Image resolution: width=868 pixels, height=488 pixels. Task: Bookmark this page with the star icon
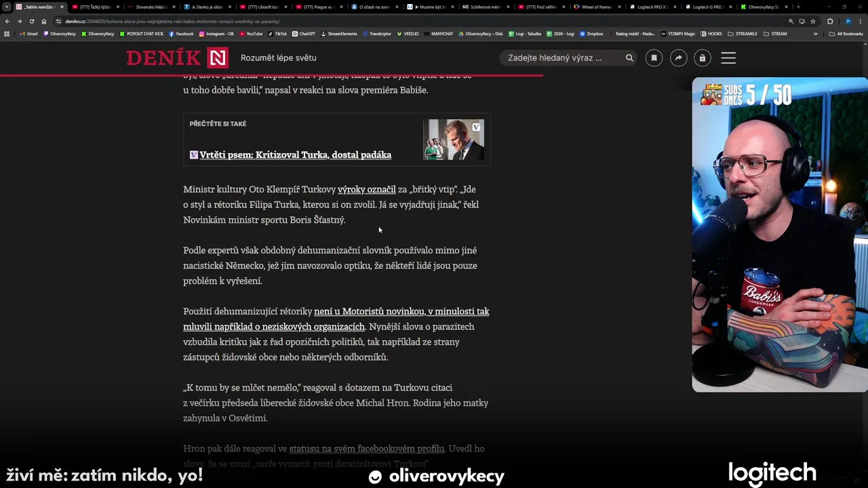click(x=812, y=21)
